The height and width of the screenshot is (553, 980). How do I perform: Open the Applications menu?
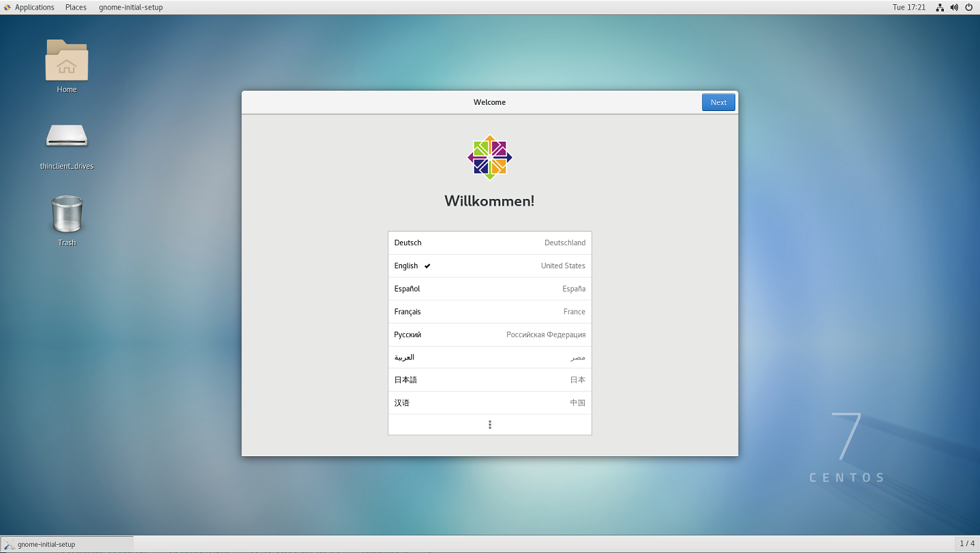click(x=34, y=7)
